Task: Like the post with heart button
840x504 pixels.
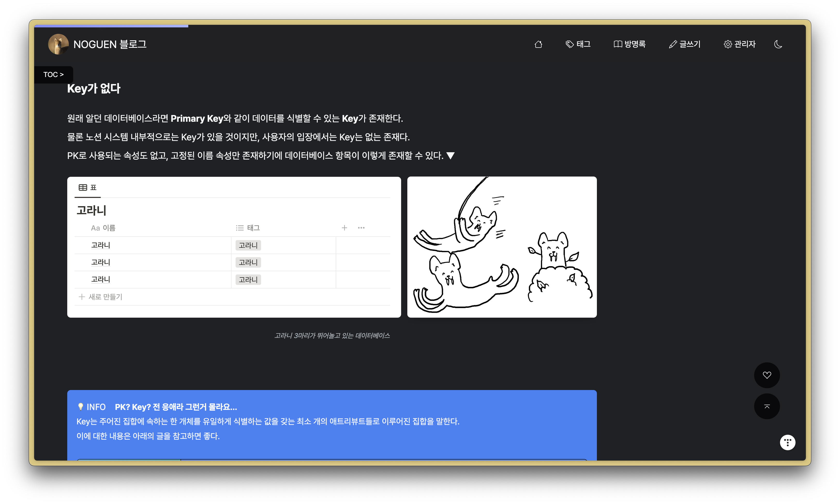Action: pyautogui.click(x=767, y=375)
